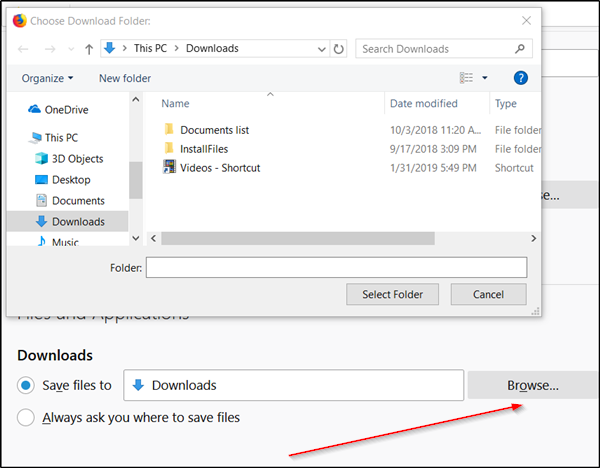
Task: Expand the view options dropdown arrow
Action: click(x=485, y=78)
